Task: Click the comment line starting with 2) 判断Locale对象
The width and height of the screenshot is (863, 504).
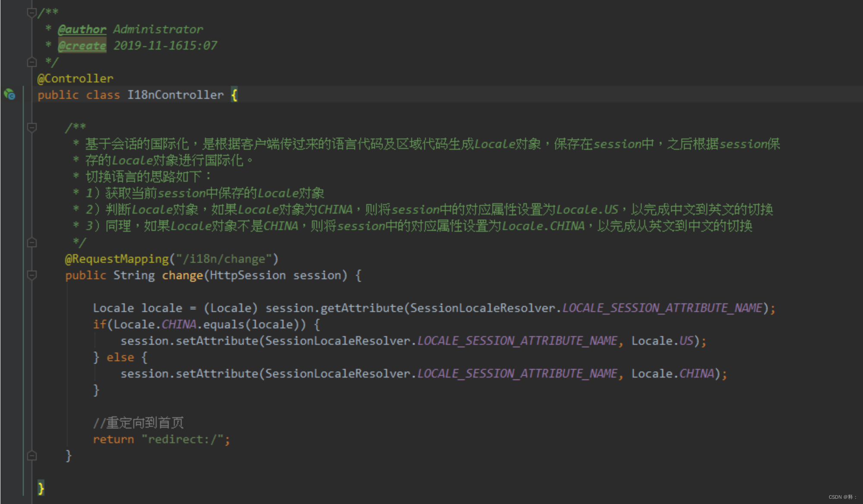Action: (x=429, y=210)
